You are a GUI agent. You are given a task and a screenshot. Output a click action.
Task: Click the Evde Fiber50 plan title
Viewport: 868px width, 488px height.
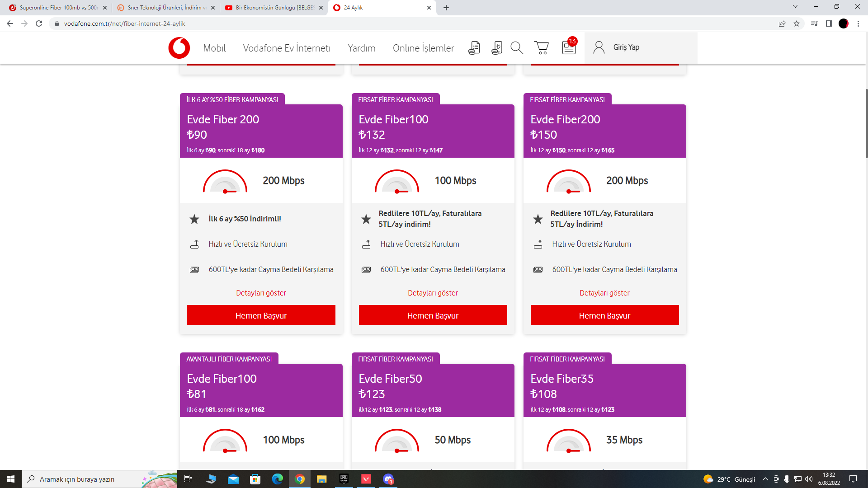[390, 379]
